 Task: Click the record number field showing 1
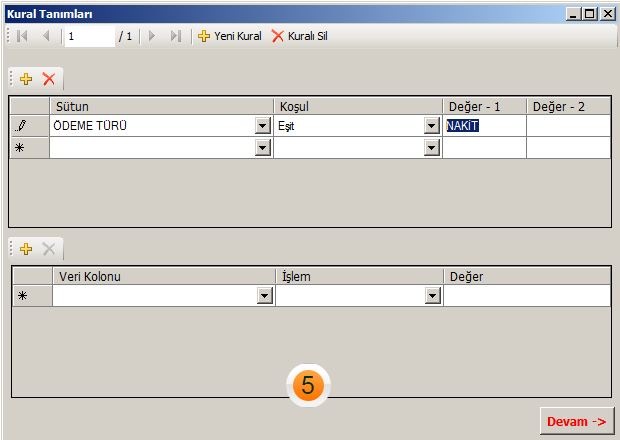(x=90, y=36)
